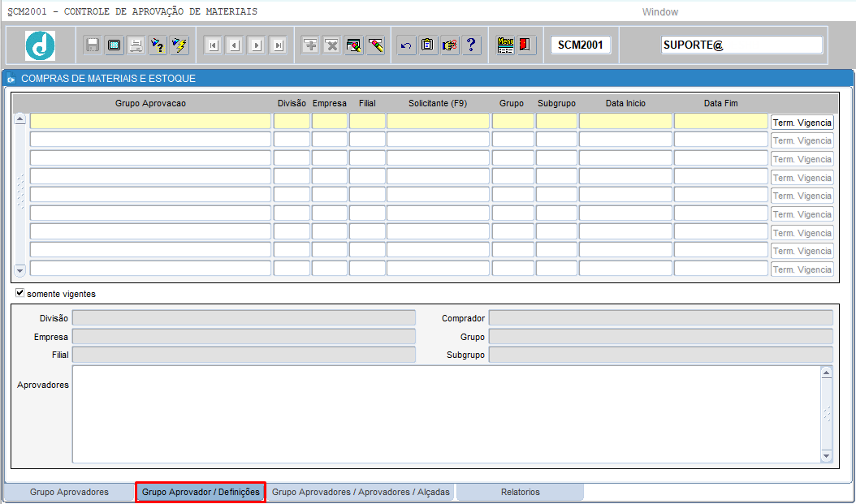This screenshot has width=856, height=504.
Task: Go to next record icon
Action: coord(257,45)
